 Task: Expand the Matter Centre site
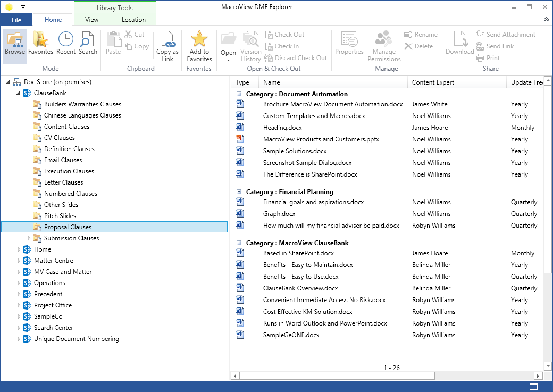click(x=19, y=261)
